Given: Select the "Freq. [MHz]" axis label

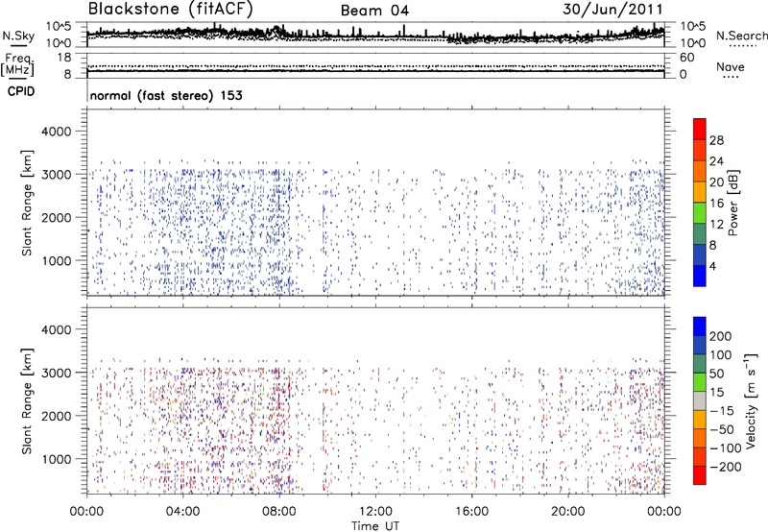Looking at the screenshot, I should (17, 65).
